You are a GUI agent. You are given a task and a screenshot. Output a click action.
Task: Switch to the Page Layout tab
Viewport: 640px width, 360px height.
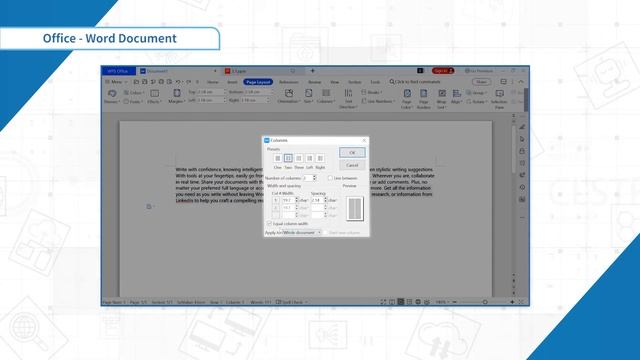258,82
